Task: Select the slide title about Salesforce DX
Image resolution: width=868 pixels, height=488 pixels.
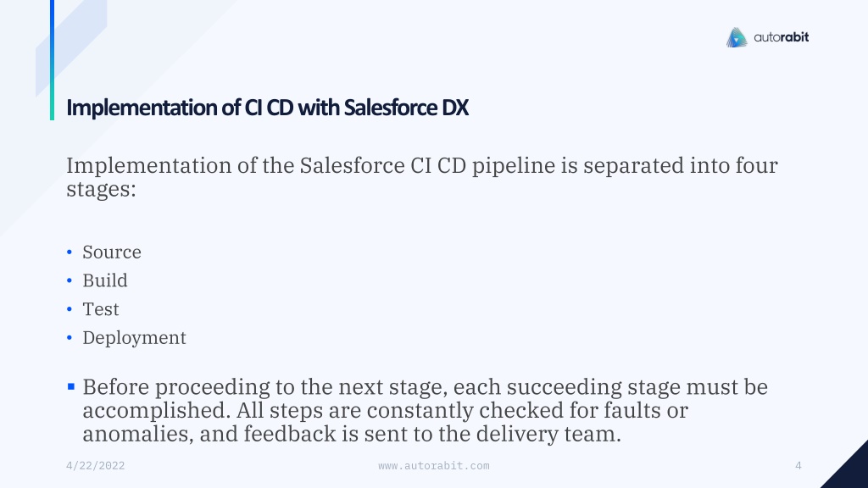Action: pos(267,108)
